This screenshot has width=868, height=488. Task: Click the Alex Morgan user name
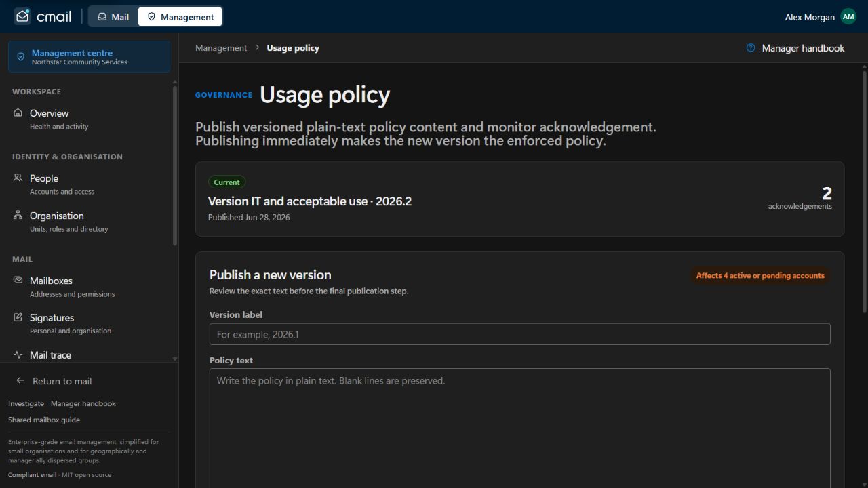810,17
